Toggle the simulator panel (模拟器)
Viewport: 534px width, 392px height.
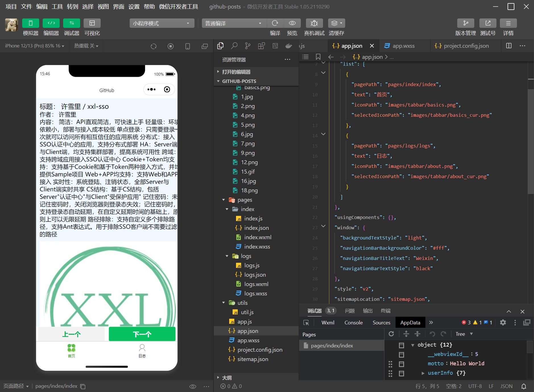point(31,23)
